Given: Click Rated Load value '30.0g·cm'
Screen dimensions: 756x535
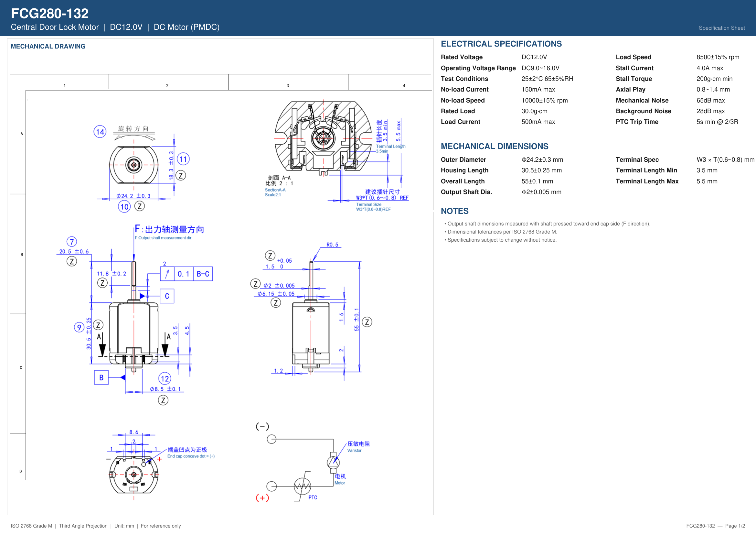Looking at the screenshot, I should pyautogui.click(x=534, y=111).
